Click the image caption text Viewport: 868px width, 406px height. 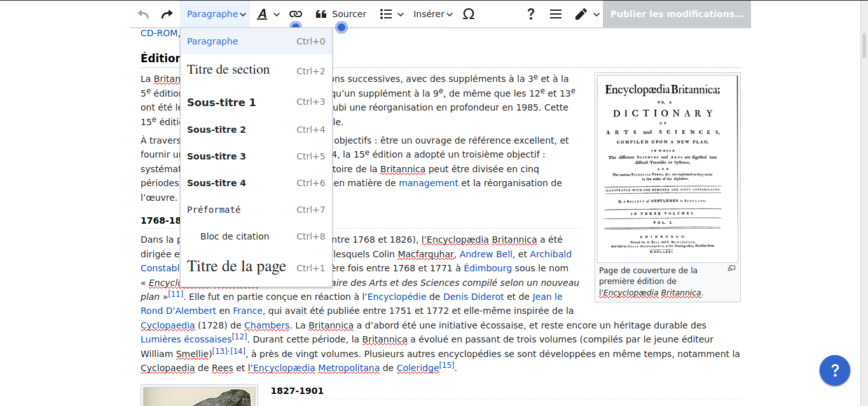pos(651,281)
